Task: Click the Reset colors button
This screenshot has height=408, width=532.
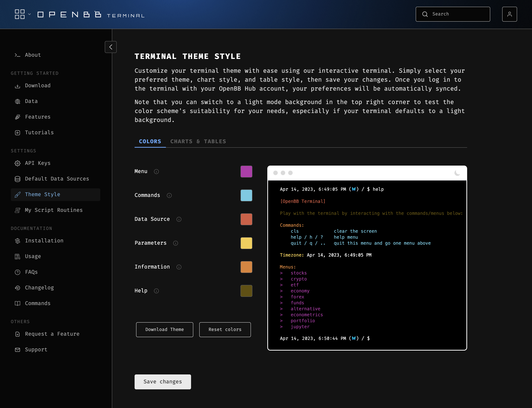Action: 225,329
